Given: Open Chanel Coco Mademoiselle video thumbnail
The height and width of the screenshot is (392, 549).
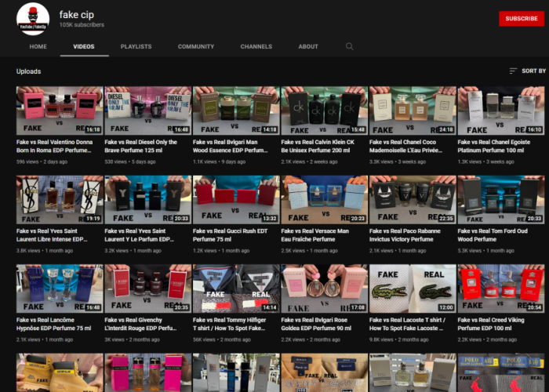Looking at the screenshot, I should 413,111.
